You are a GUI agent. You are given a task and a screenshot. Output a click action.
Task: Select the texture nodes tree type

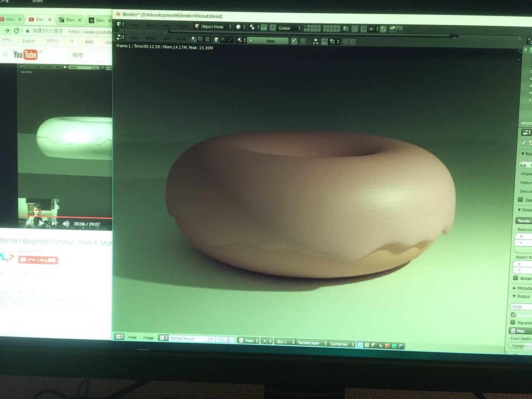point(207,39)
